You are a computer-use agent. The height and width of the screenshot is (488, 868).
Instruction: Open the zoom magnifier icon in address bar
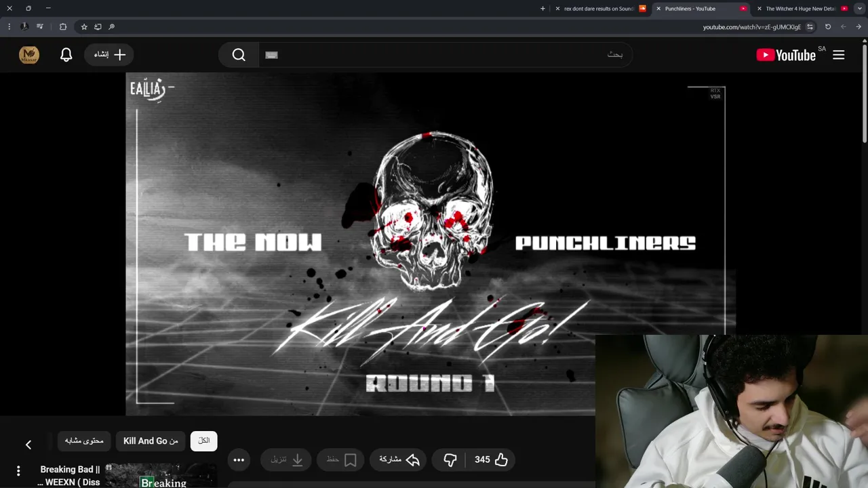(112, 26)
